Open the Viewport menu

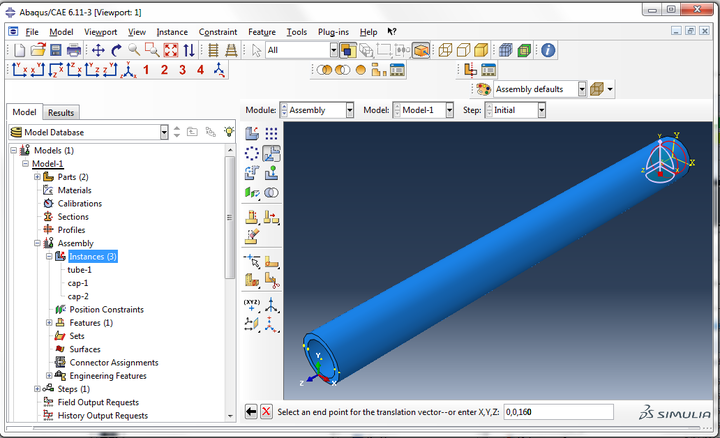tap(101, 32)
